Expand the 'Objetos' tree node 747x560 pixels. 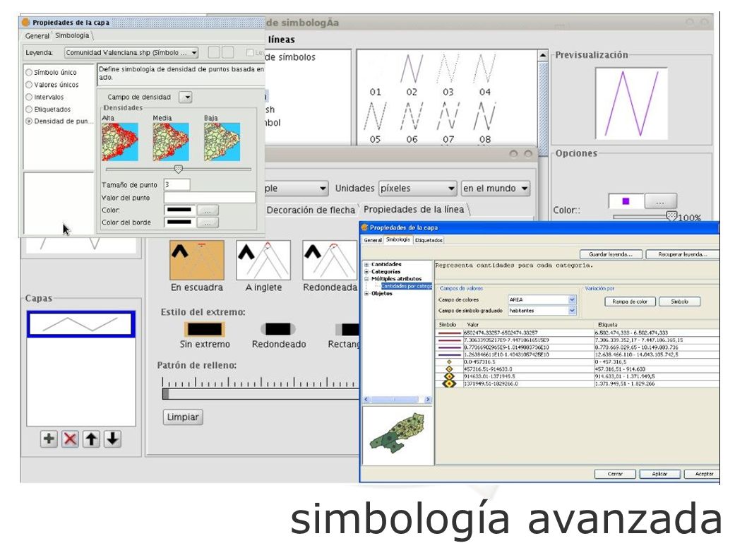[366, 293]
